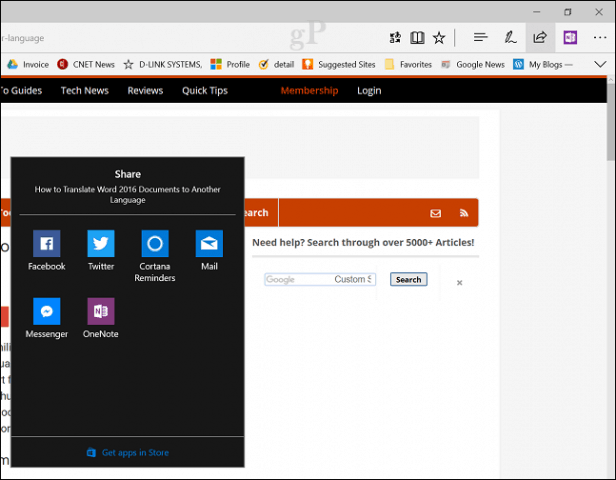The height and width of the screenshot is (480, 616).
Task: Share the article through Messenger
Action: 46,318
